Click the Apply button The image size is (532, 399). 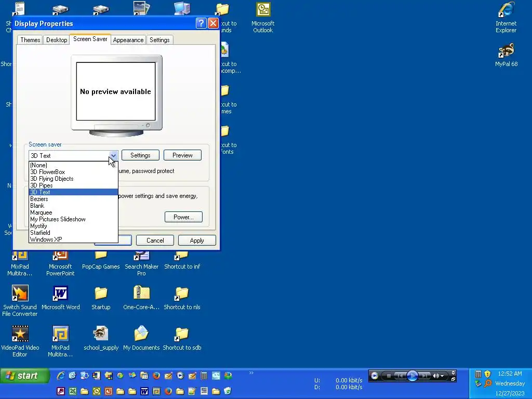pyautogui.click(x=197, y=240)
